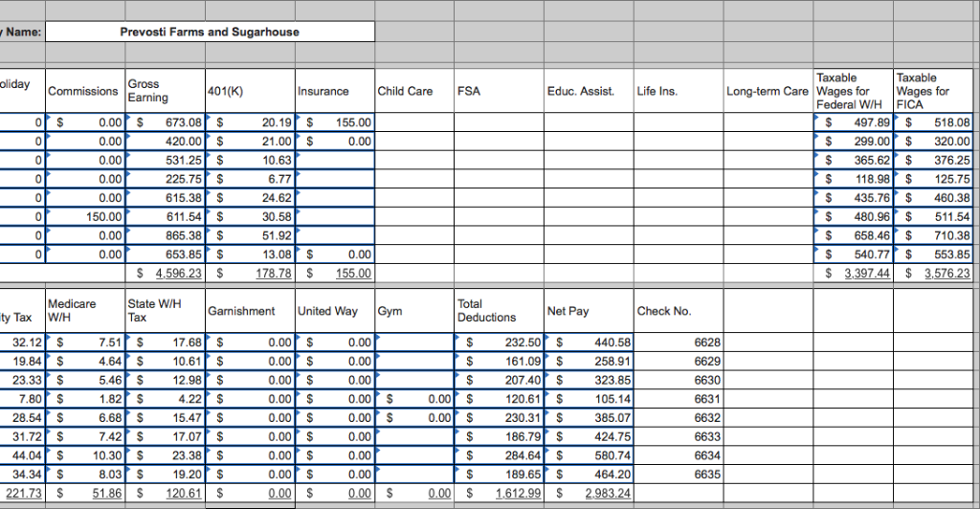This screenshot has width=980, height=509.
Task: Select net pay value 580.74
Action: [589, 455]
